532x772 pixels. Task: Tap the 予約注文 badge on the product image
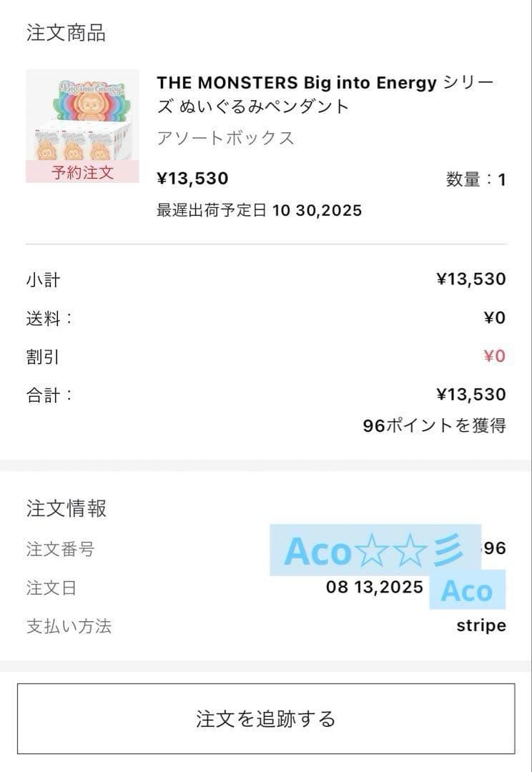tap(82, 172)
